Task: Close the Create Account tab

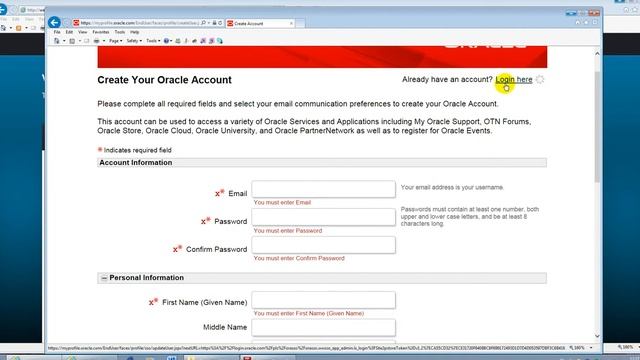Action: click(291, 23)
